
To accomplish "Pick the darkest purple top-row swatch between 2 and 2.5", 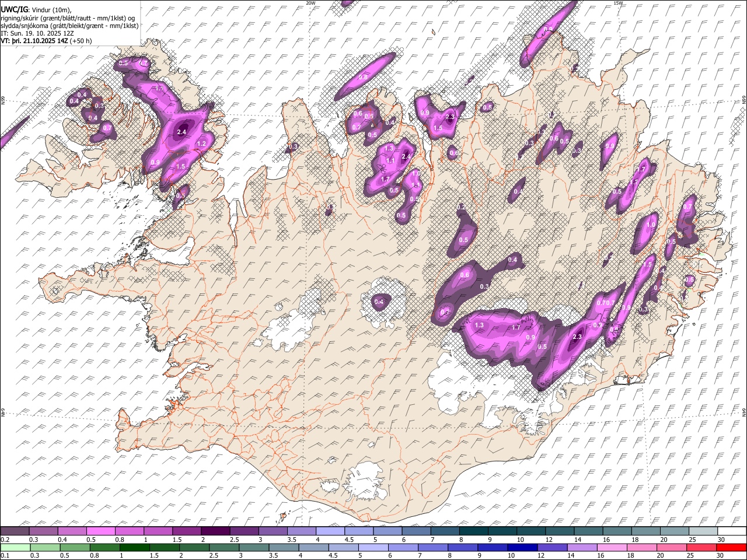I will point(215,531).
